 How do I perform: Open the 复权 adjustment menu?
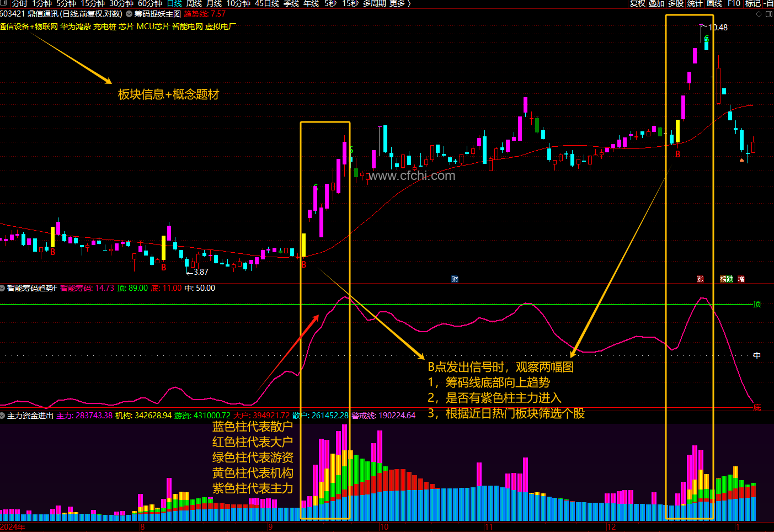coord(638,3)
